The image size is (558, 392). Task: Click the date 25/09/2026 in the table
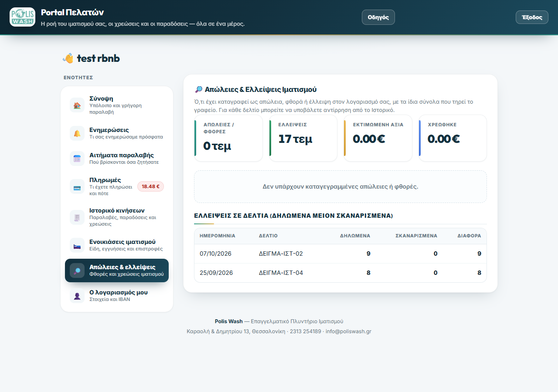pyautogui.click(x=216, y=273)
